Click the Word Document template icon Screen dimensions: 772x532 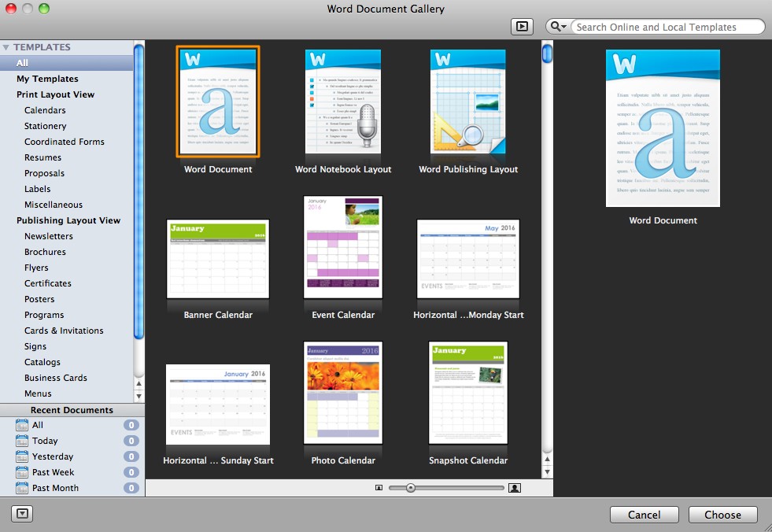tap(218, 102)
